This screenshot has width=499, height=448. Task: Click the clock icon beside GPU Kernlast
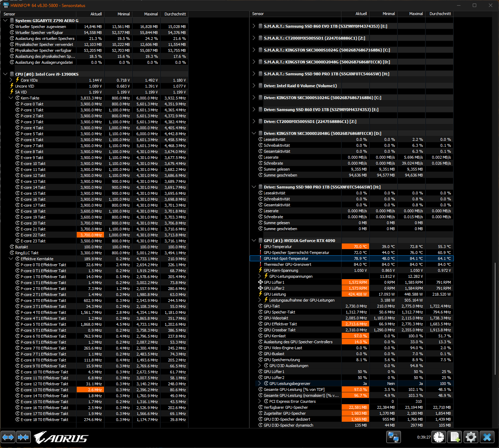point(261,336)
